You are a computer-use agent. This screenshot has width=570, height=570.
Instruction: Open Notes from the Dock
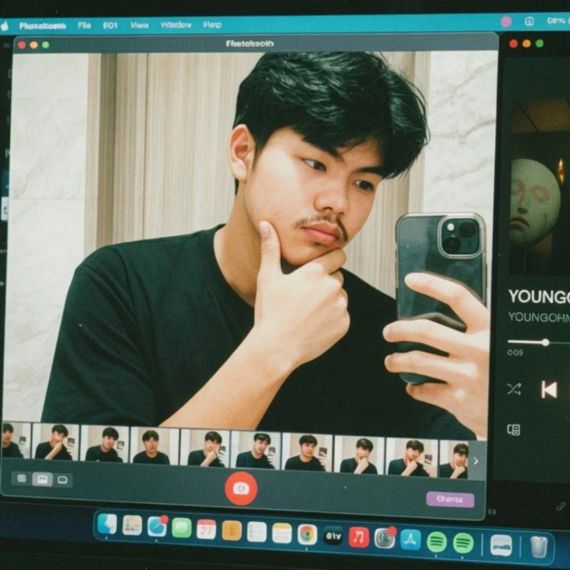coord(282,533)
